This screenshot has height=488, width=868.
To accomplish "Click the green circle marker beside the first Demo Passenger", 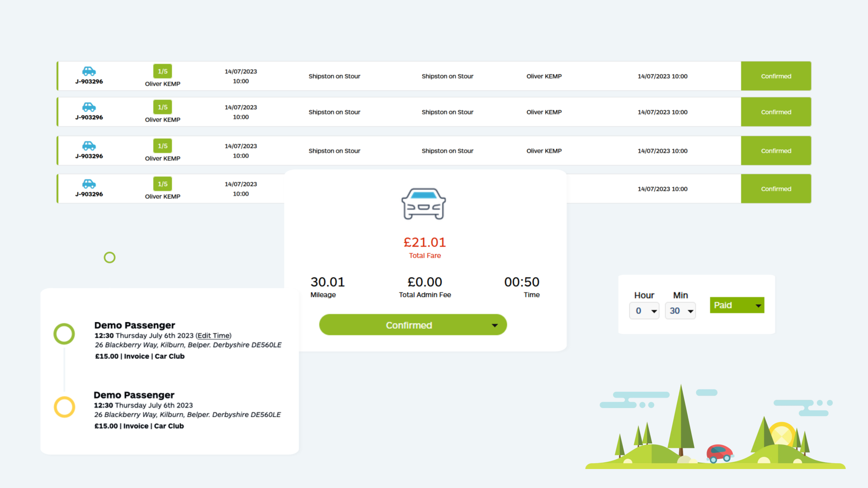I will click(x=64, y=334).
